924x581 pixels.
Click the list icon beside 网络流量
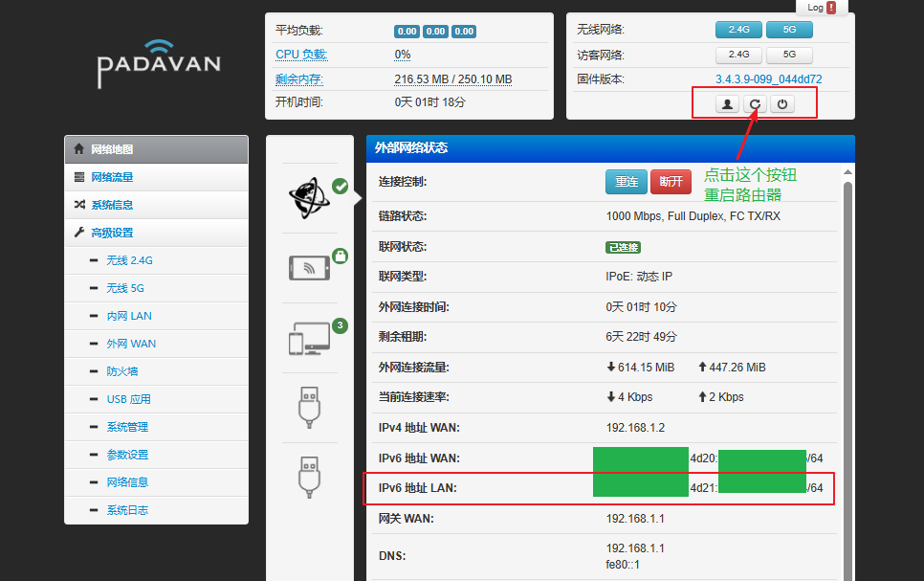click(x=79, y=177)
